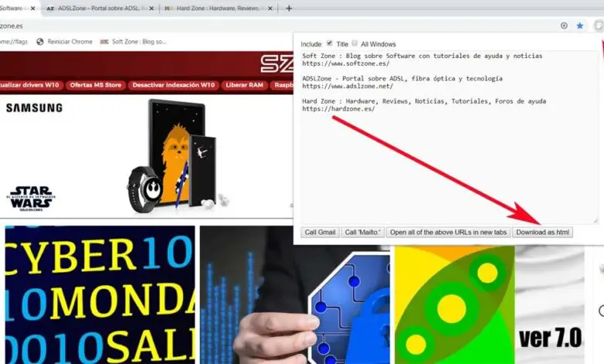Click the Hard Zone title line in the list
604x364 pixels.
tap(424, 101)
